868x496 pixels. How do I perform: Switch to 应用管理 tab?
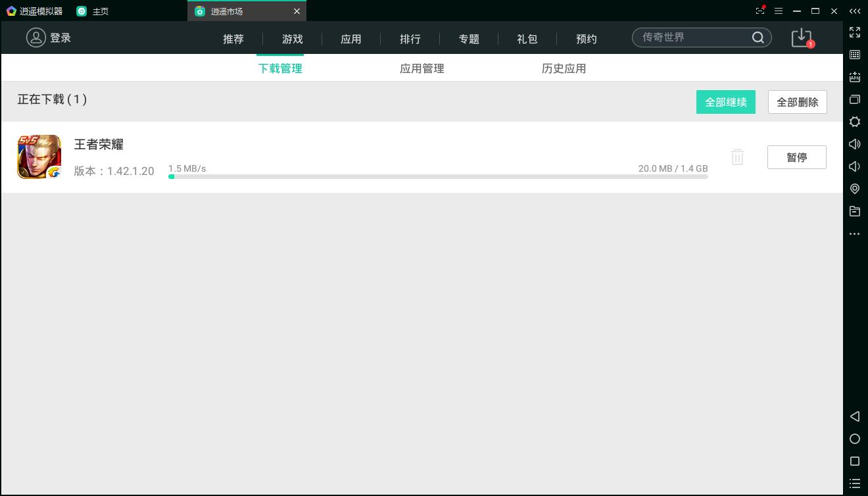pyautogui.click(x=422, y=68)
